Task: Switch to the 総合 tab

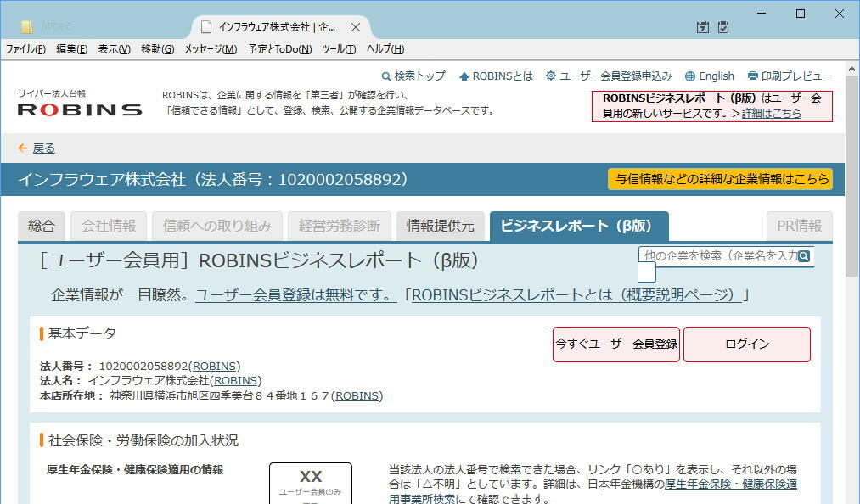Action: click(41, 226)
